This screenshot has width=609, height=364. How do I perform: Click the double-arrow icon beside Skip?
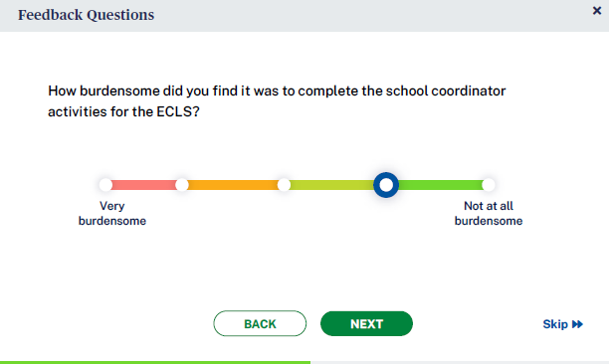click(577, 324)
